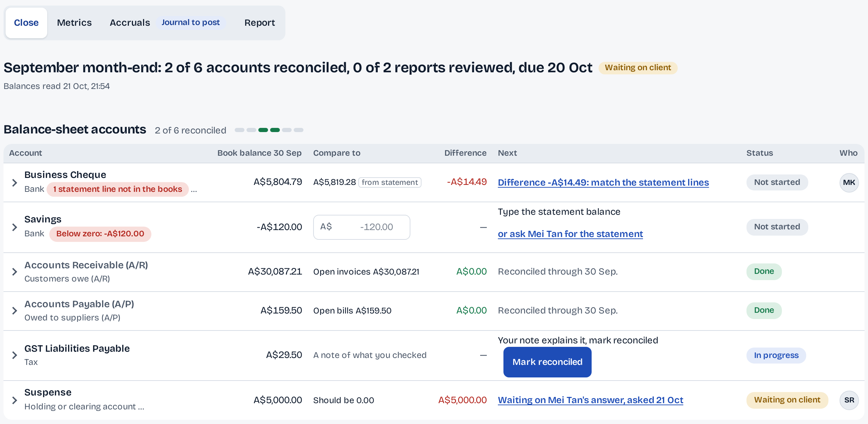Screen dimensions: 868x424
Task: Click the MK assignee avatar
Action: tap(849, 183)
